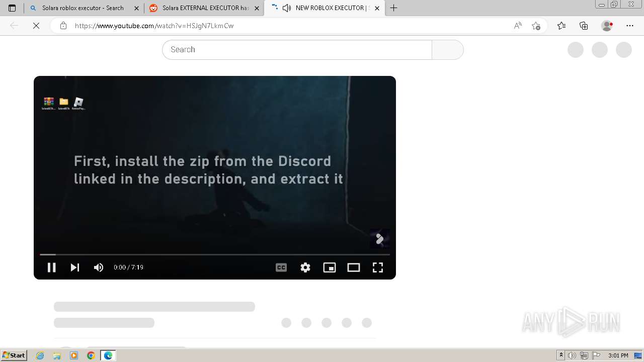
Task: Open File Explorer from taskbar
Action: pos(57,355)
